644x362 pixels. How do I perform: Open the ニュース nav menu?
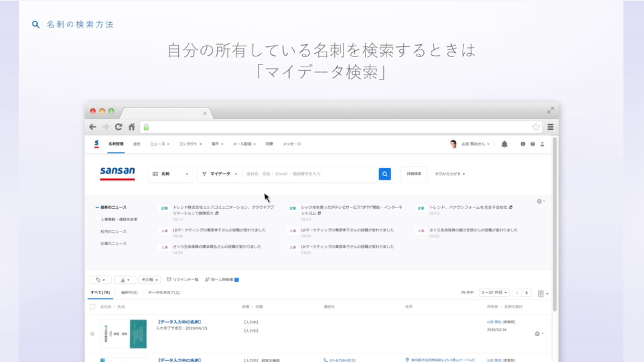159,144
